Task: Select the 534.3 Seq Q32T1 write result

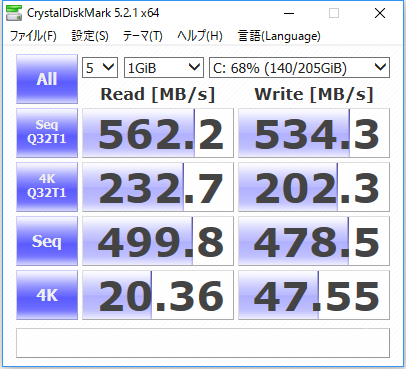Action: click(314, 133)
